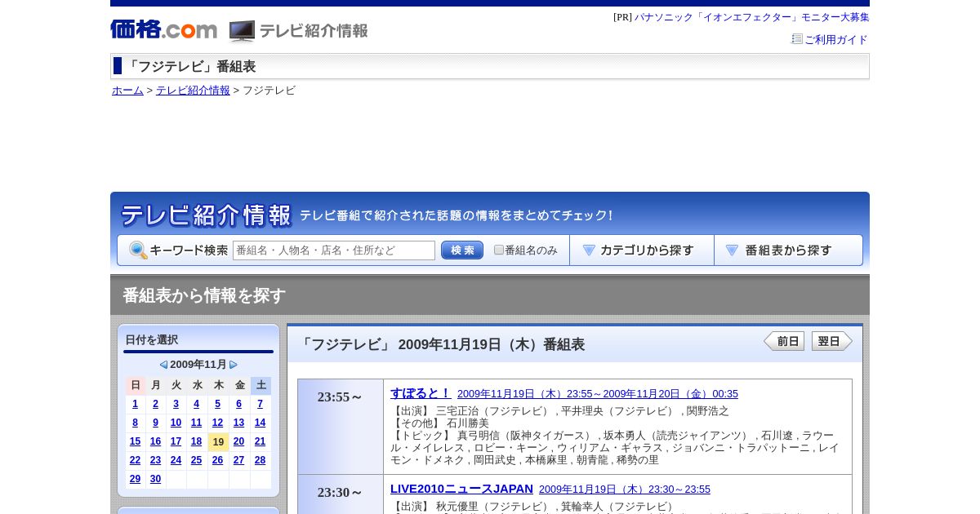
Task: Select November 1 in the calendar
Action: (x=135, y=404)
